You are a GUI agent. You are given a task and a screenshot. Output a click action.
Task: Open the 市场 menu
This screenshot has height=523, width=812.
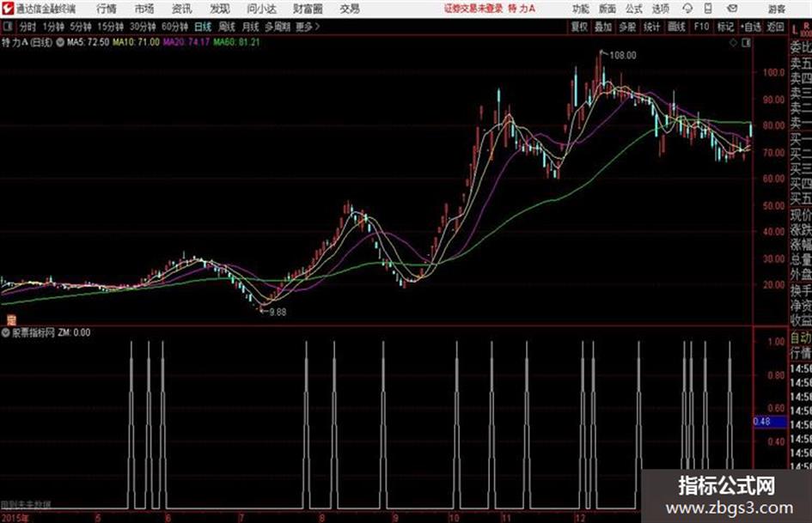[x=144, y=9]
